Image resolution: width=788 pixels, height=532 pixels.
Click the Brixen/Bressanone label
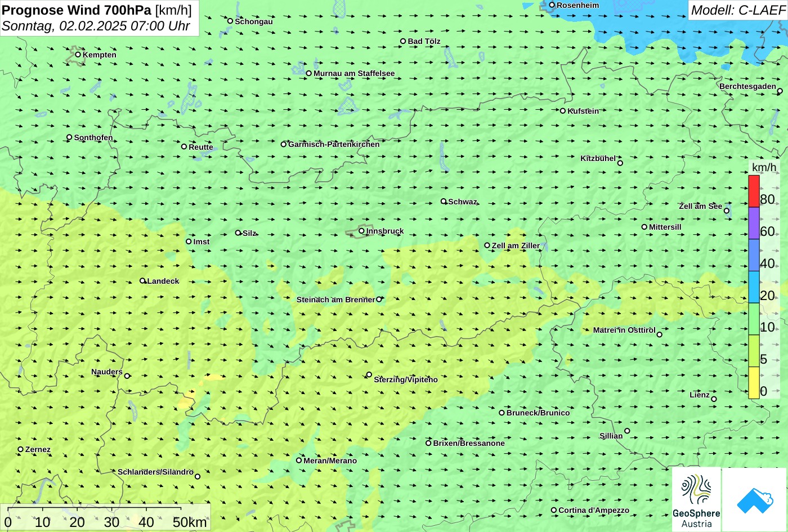(x=469, y=443)
